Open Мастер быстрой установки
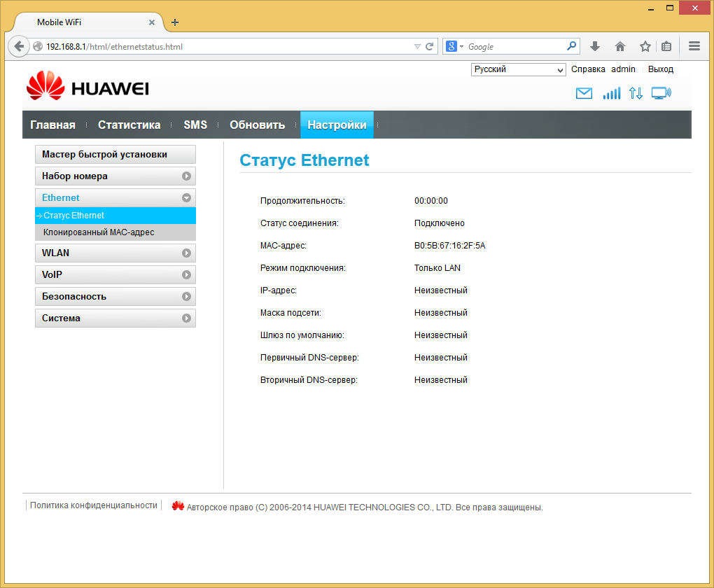This screenshot has width=714, height=588. pos(115,155)
